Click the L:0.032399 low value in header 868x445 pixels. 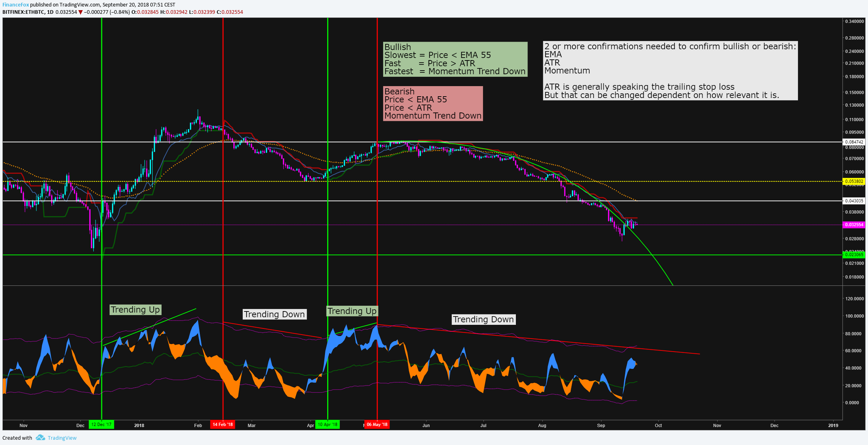pyautogui.click(x=202, y=12)
